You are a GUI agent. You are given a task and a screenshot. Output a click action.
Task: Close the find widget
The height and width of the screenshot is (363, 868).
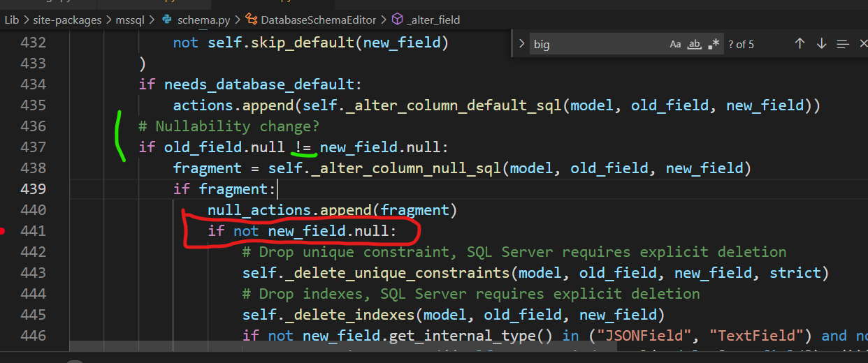point(863,44)
